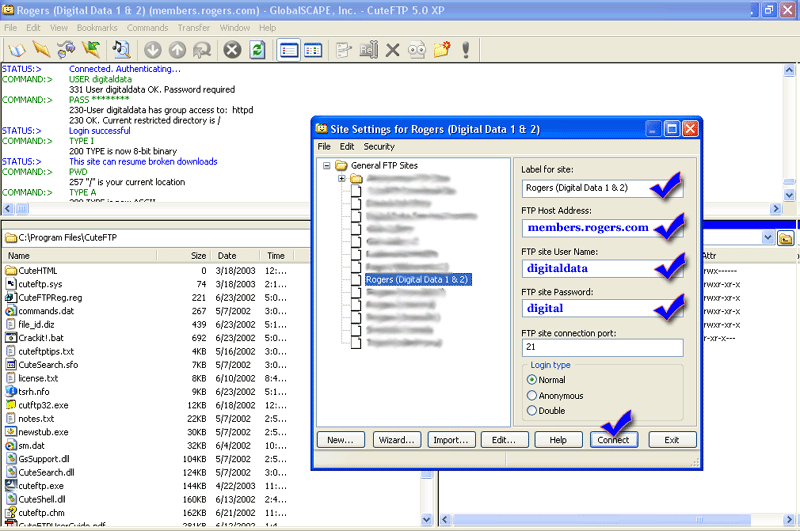
Task: Click the Edit file toolbar icon
Action: click(343, 50)
